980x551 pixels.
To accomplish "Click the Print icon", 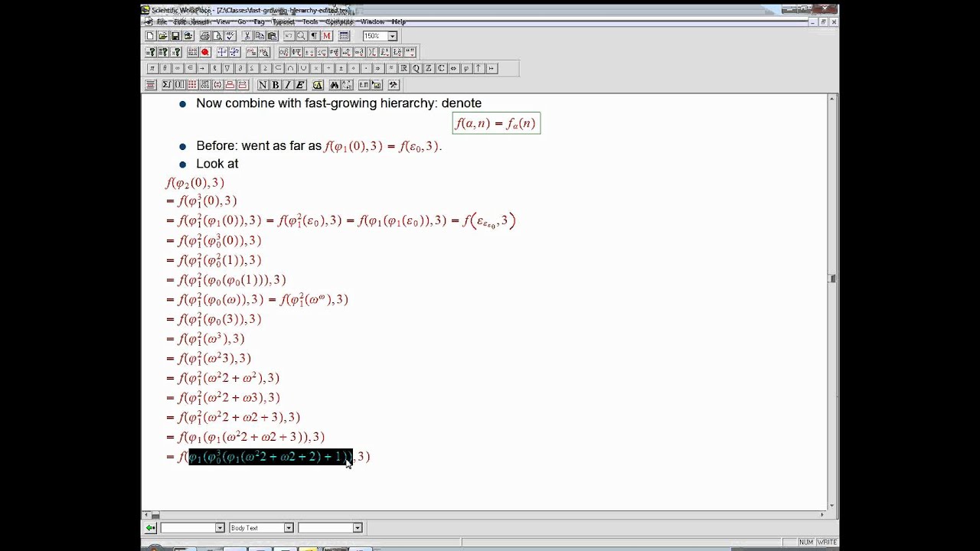I will [x=205, y=36].
